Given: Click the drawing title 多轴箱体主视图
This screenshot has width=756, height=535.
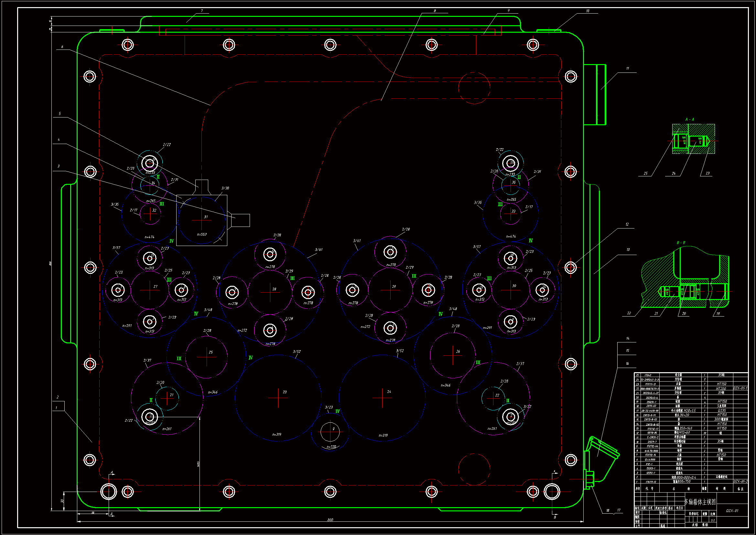Looking at the screenshot, I should tap(700, 502).
